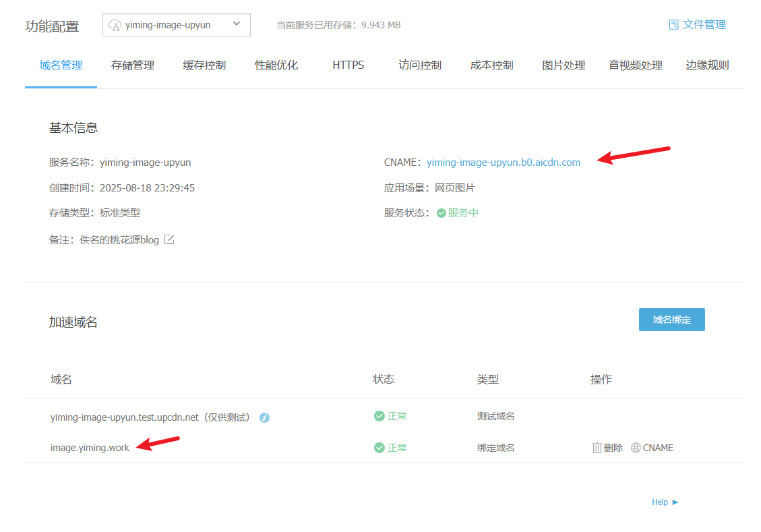Switch to the 存储管理 tab

pos(133,65)
